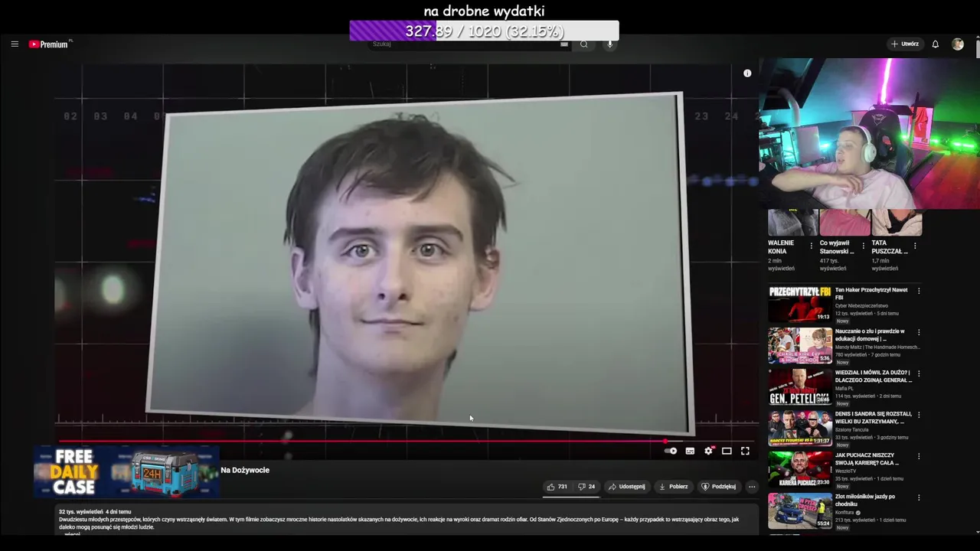Click the Free Daily Case ad banner

pos(126,472)
